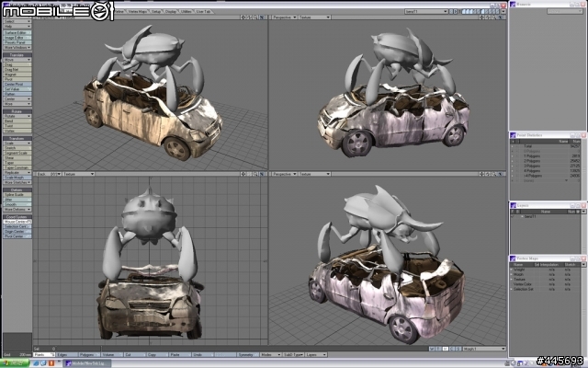The width and height of the screenshot is (588, 368).
Task: Select the Vortex tool
Action: (17, 131)
